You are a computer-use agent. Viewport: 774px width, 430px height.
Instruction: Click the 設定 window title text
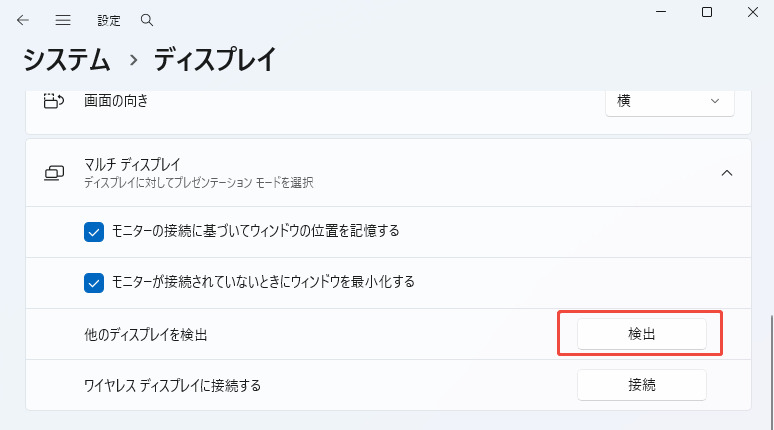coord(109,20)
